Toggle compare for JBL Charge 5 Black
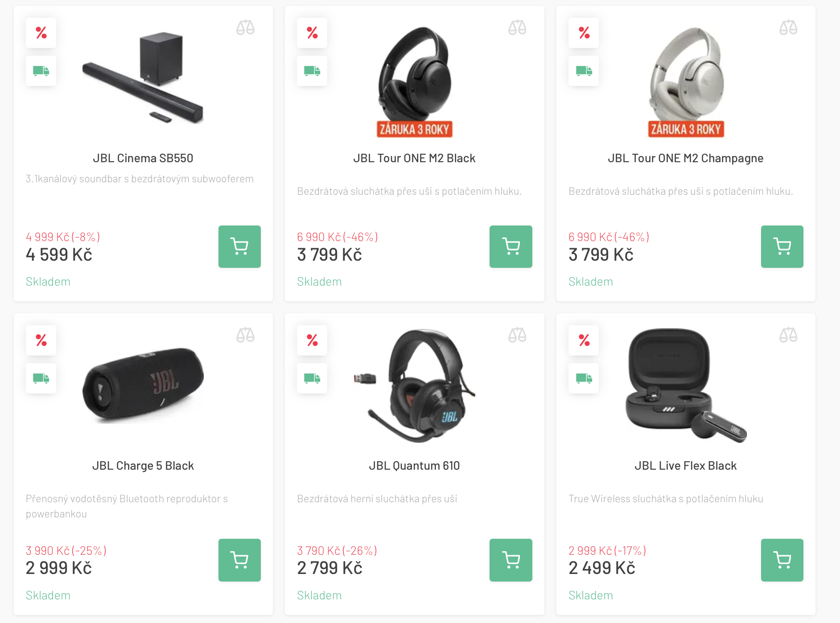The image size is (840, 623). [245, 335]
